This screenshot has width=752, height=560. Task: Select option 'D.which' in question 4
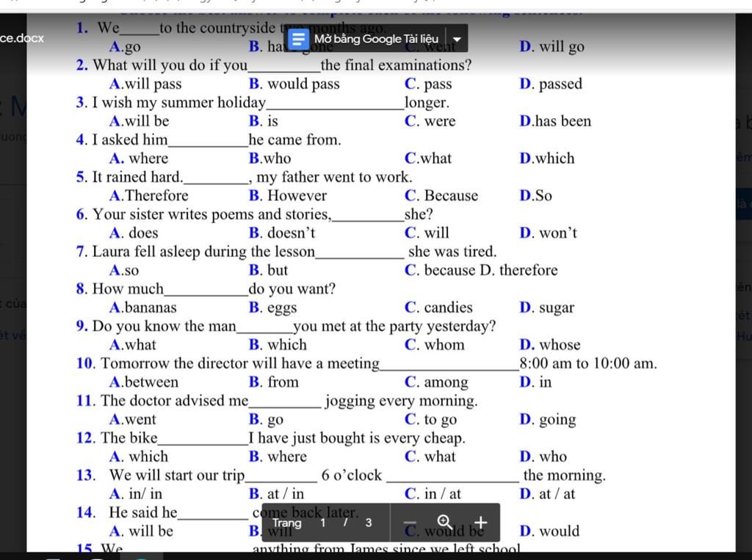click(547, 159)
